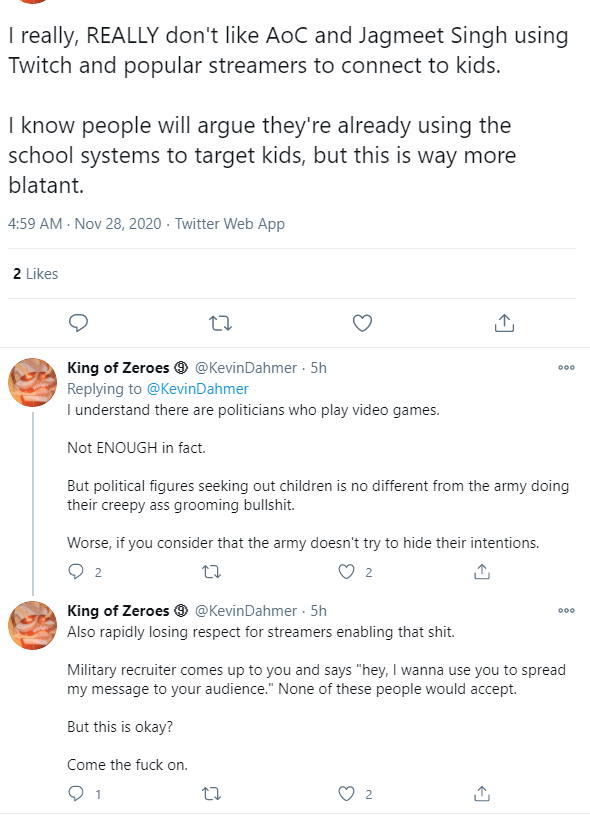Click the retweet icon on the second reply
The image size is (590, 826).
point(211,793)
